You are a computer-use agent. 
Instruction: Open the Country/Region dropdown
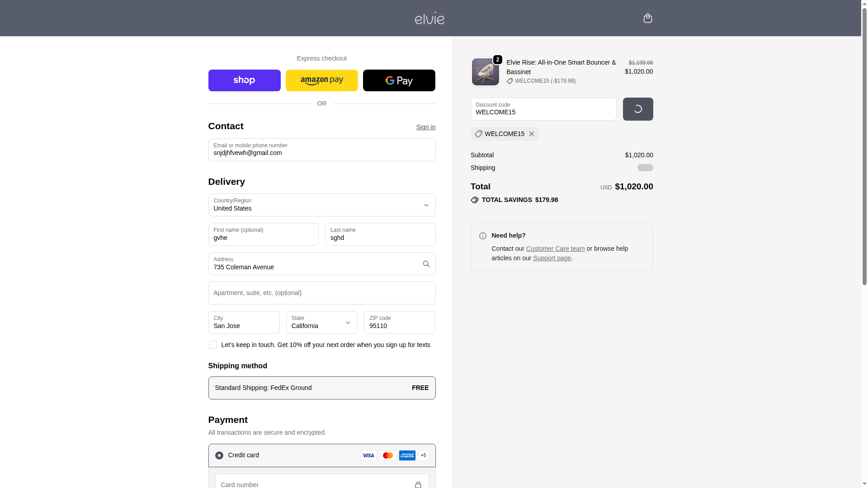[x=321, y=205]
